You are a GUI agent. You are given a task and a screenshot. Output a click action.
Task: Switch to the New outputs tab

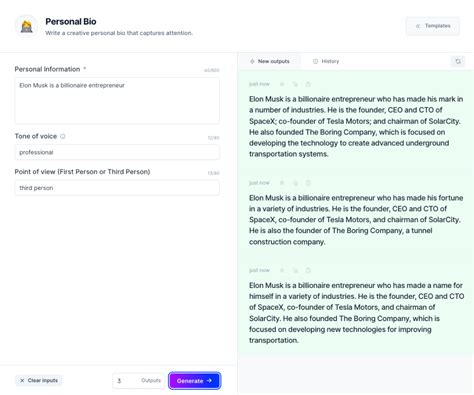(270, 61)
